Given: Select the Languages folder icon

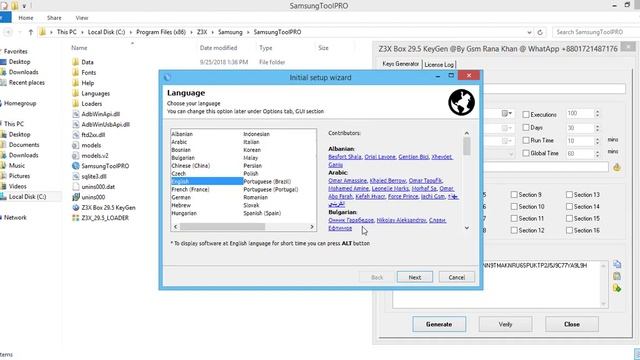Looking at the screenshot, I should pyautogui.click(x=75, y=93).
